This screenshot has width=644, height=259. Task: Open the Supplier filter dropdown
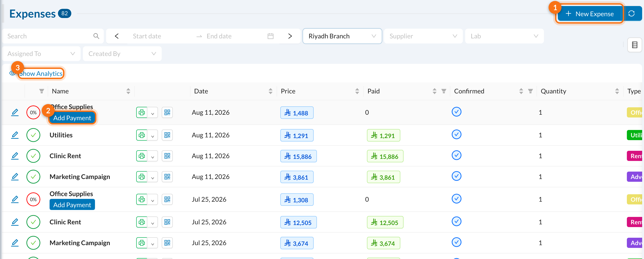[x=423, y=36]
